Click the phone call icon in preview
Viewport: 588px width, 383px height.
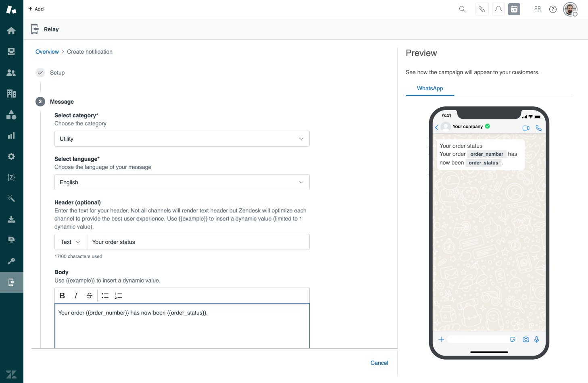tap(539, 128)
